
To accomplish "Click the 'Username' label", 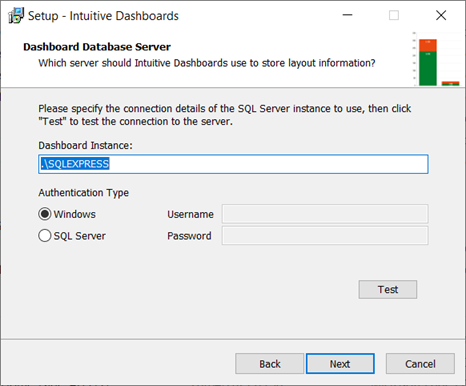I will coord(190,214).
